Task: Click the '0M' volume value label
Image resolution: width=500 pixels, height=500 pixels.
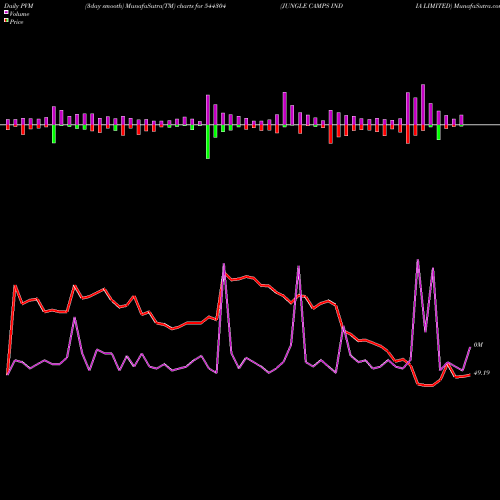Action: (478, 345)
